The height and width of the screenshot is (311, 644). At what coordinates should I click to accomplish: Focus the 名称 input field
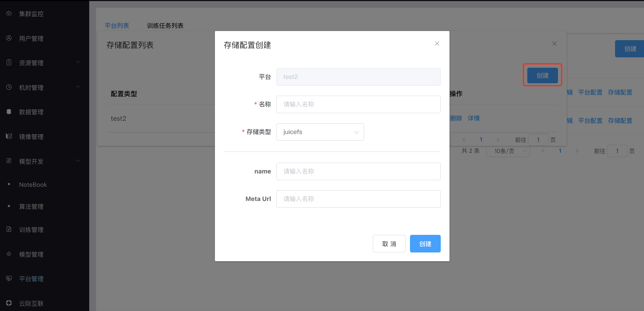coord(358,104)
